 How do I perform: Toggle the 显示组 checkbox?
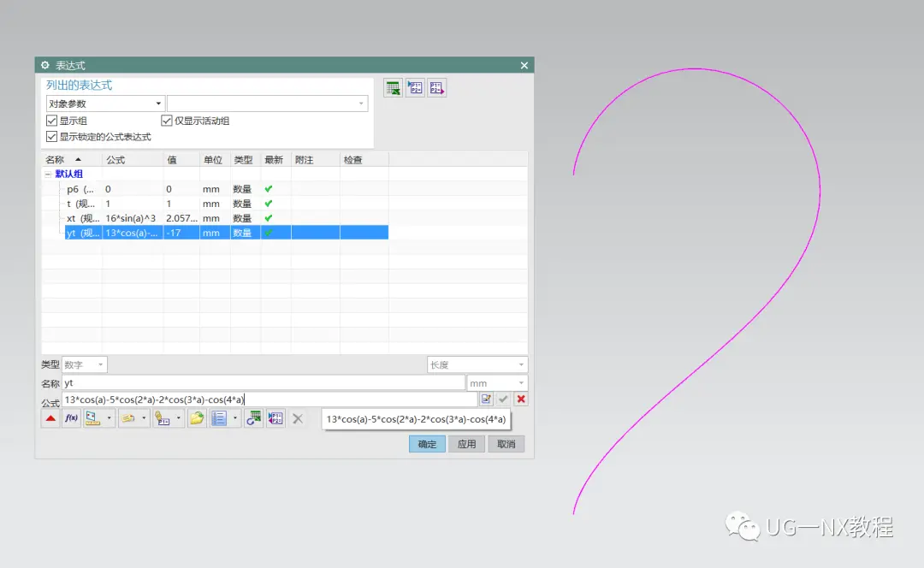click(x=52, y=121)
